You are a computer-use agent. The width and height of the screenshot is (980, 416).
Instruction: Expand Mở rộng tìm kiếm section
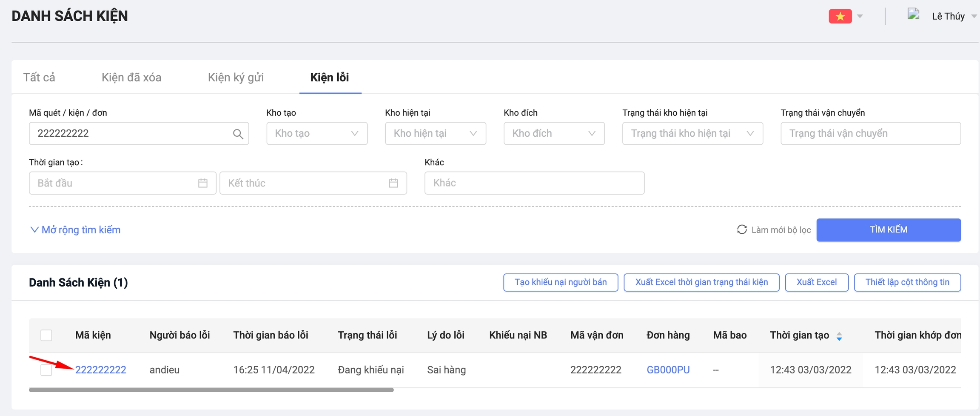pyautogui.click(x=76, y=230)
